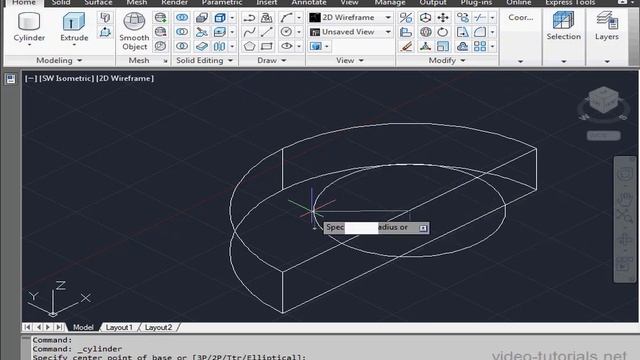Jump to first layout tab arrow
Screen dimensions: 640x360
click(x=27, y=327)
